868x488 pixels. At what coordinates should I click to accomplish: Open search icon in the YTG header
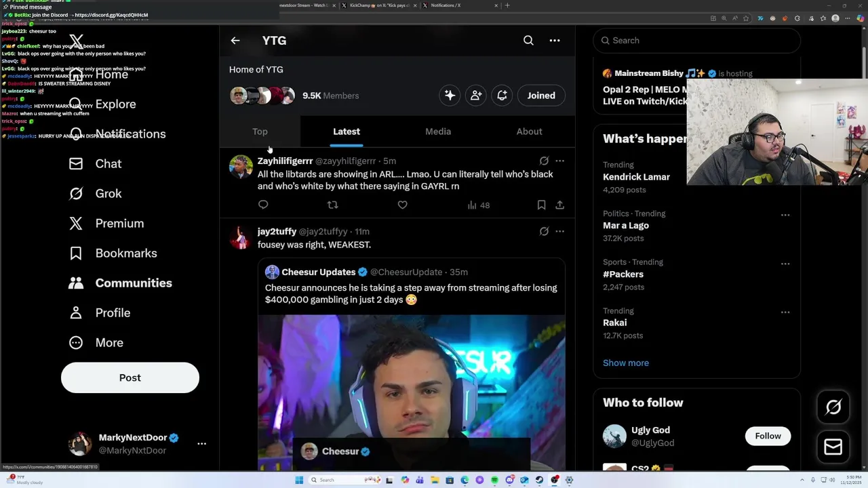pos(528,41)
